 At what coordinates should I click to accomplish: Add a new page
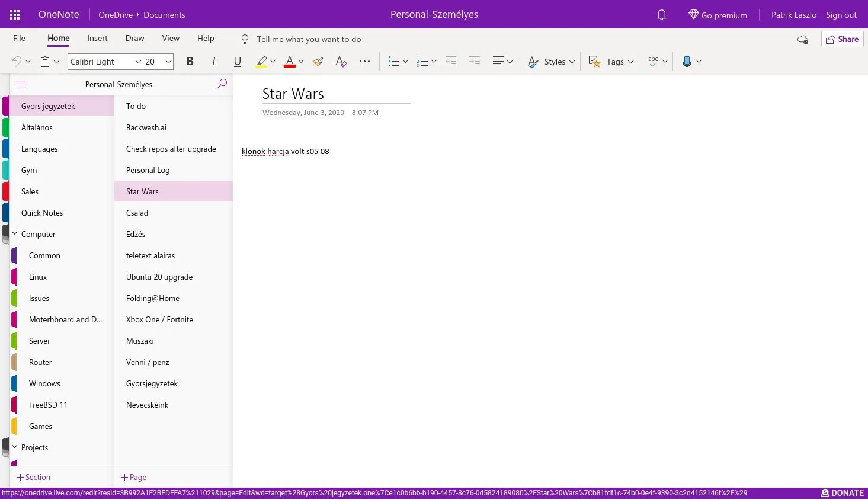pyautogui.click(x=134, y=477)
